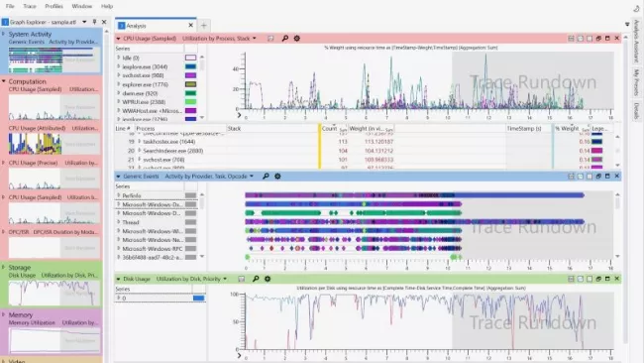Open Graph Explorer pane options dropdown
This screenshot has width=644, height=363.
[84, 22]
